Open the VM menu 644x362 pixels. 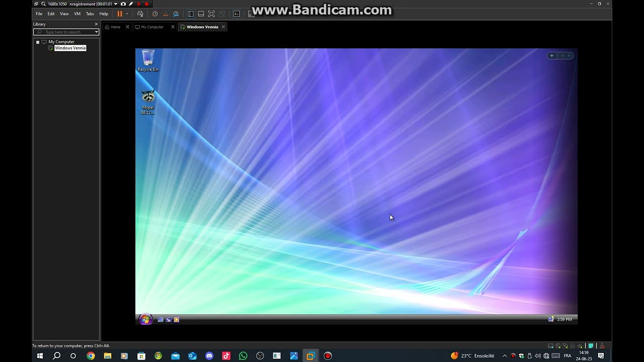pyautogui.click(x=77, y=14)
